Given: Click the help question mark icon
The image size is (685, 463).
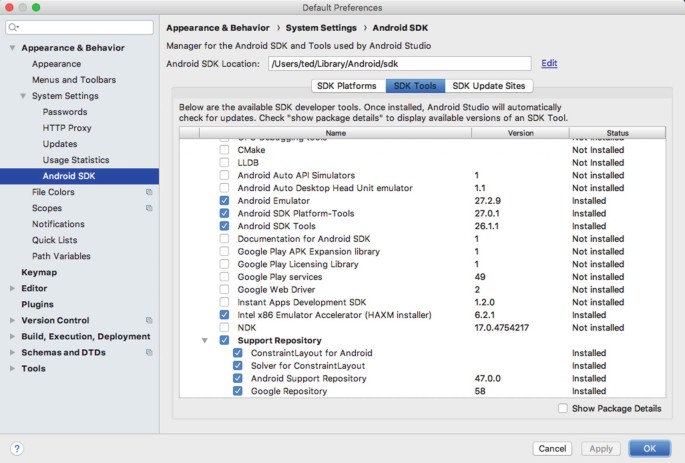Looking at the screenshot, I should click(x=17, y=448).
